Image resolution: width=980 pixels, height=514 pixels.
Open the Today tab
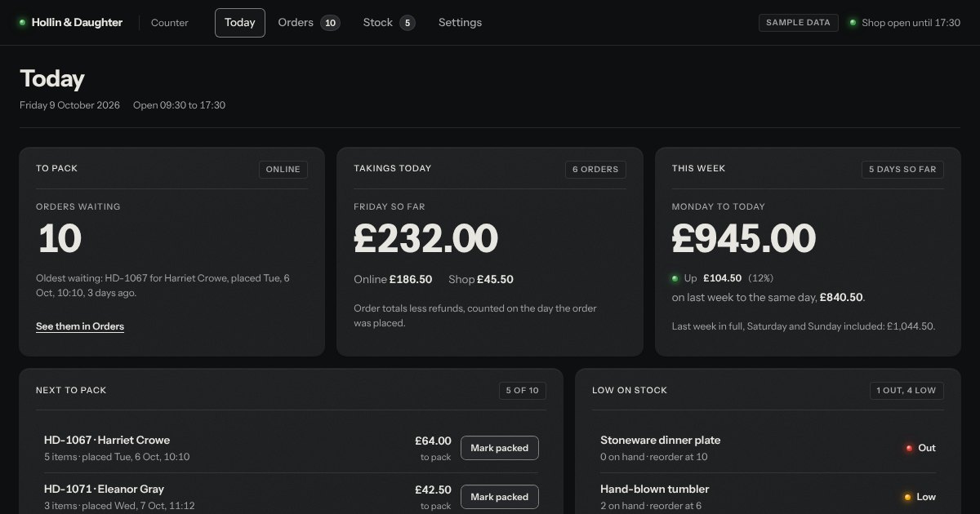(x=240, y=23)
